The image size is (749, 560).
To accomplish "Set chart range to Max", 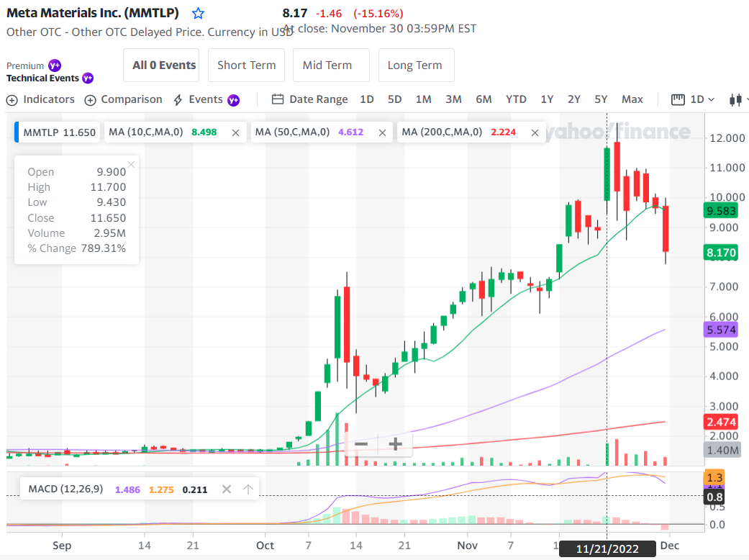I will tap(632, 99).
